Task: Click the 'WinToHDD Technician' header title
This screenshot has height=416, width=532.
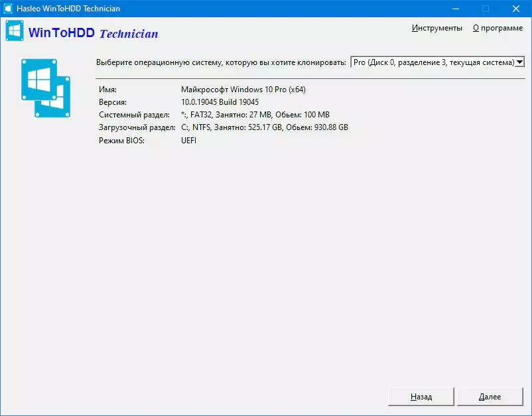Action: (x=94, y=33)
